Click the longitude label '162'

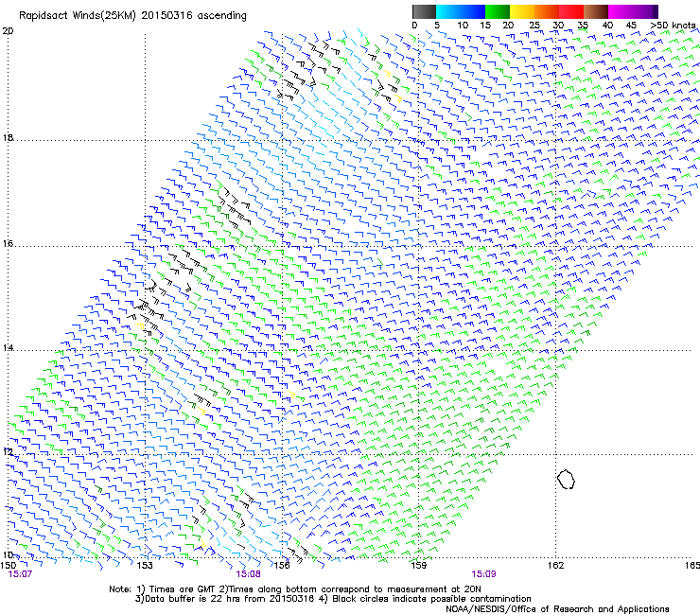click(x=555, y=566)
